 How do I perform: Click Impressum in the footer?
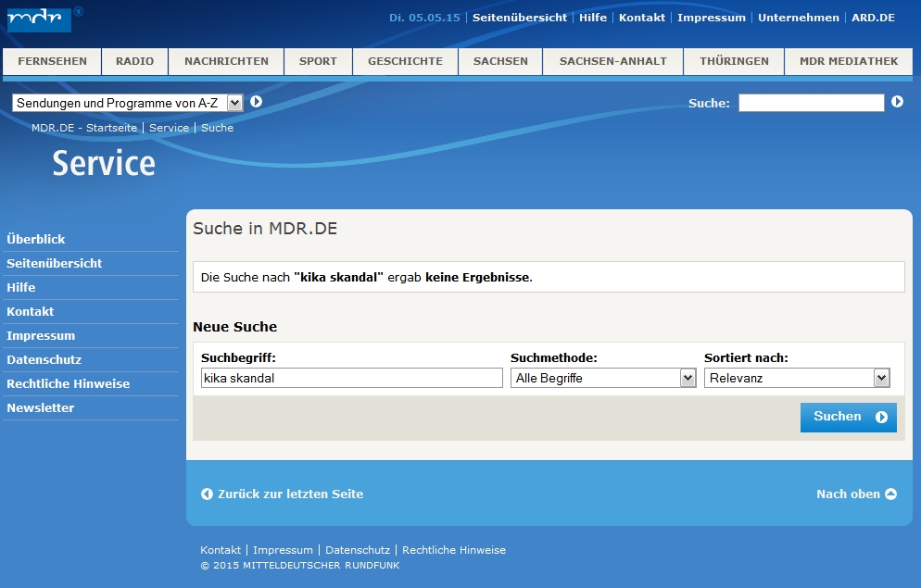click(284, 550)
